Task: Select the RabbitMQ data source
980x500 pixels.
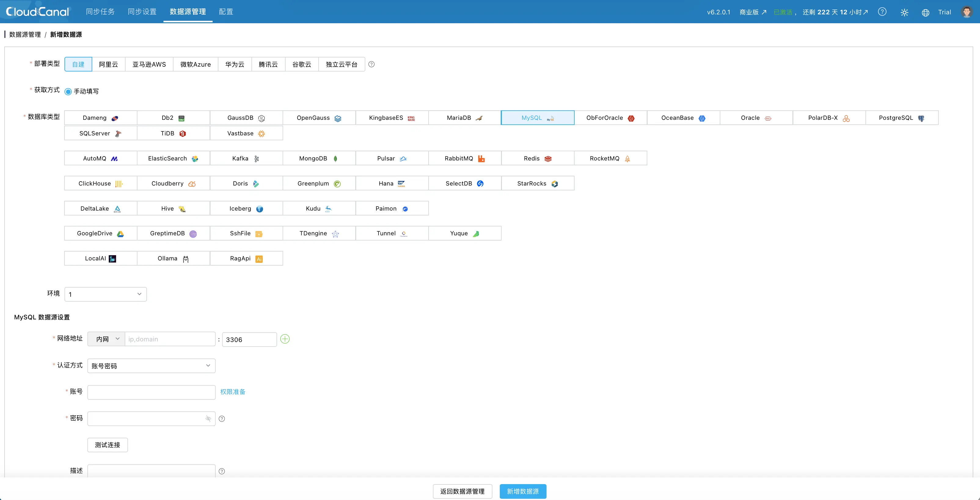Action: coord(465,158)
